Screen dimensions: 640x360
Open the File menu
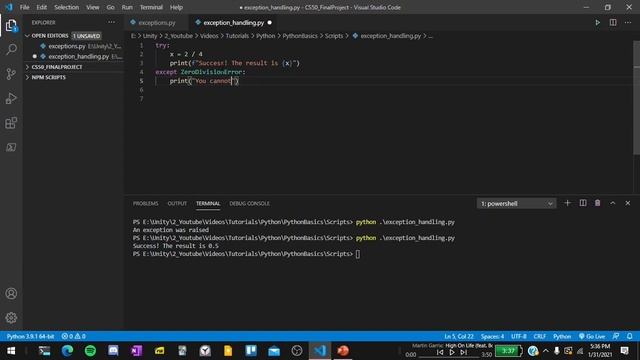click(x=24, y=7)
